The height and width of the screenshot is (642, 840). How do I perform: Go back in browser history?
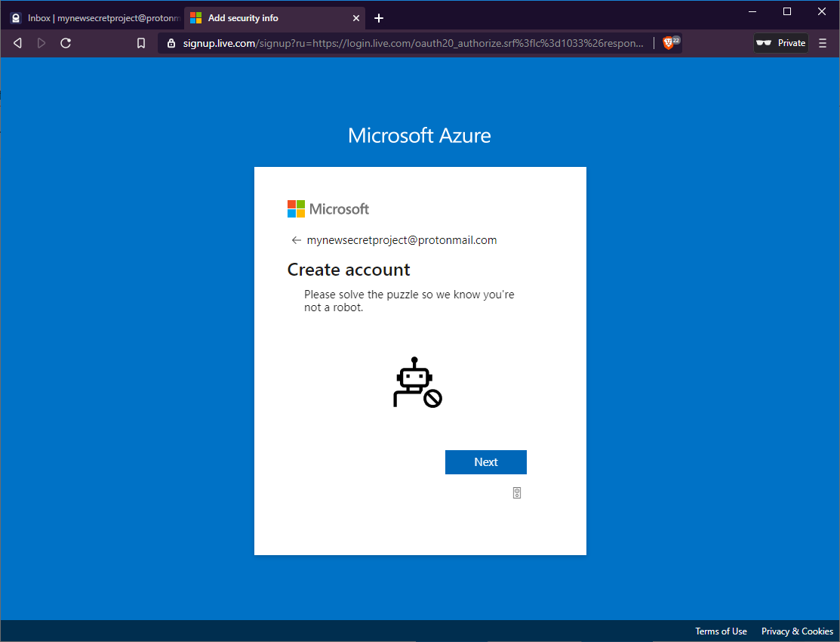17,43
